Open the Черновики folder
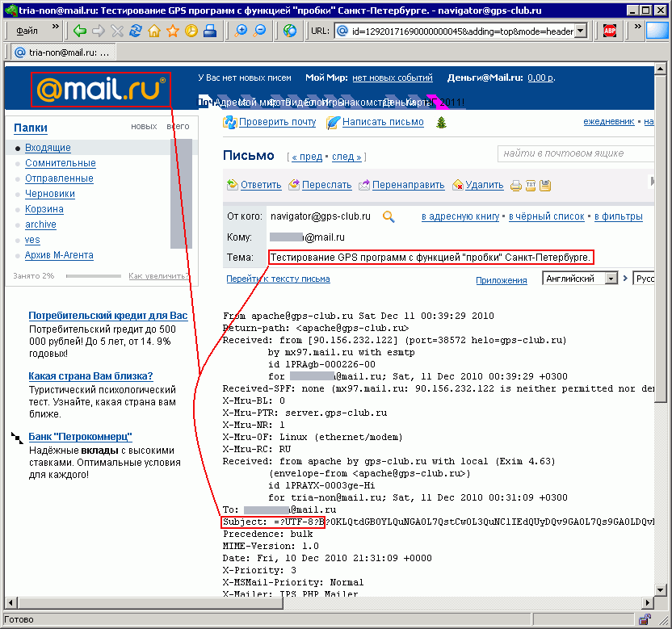This screenshot has width=672, height=629. pyautogui.click(x=50, y=194)
